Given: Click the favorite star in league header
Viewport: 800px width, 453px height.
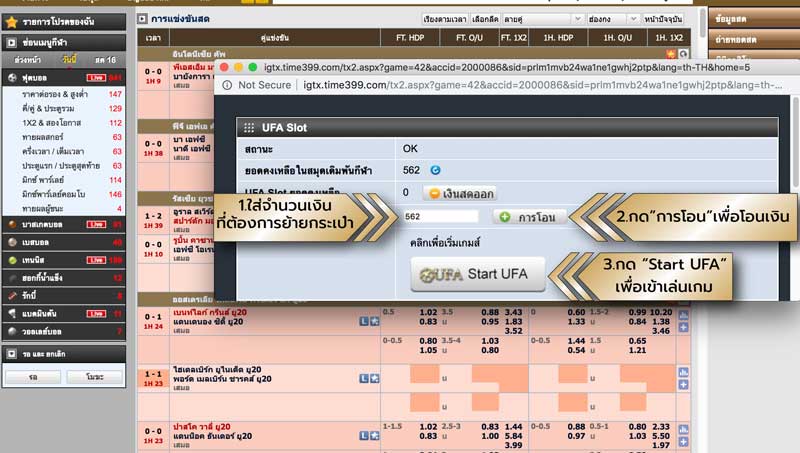Looking at the screenshot, I should click(x=671, y=54).
